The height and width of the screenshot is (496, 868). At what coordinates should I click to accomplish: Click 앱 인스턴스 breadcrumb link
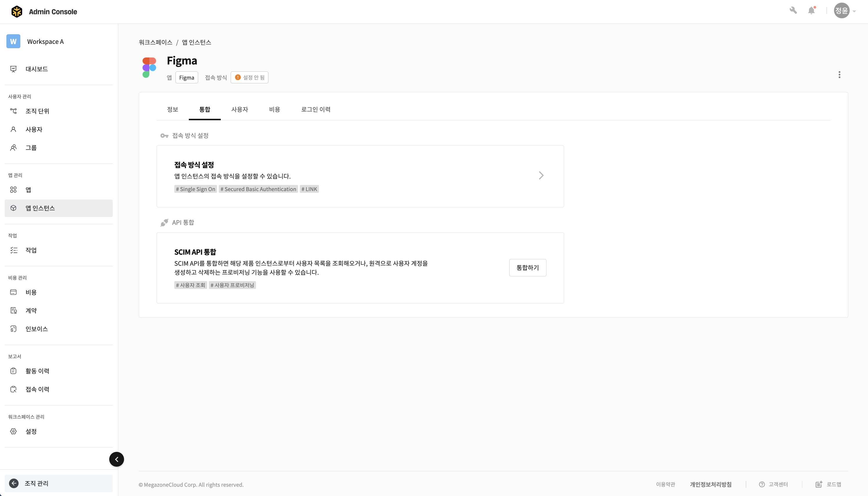coord(197,42)
